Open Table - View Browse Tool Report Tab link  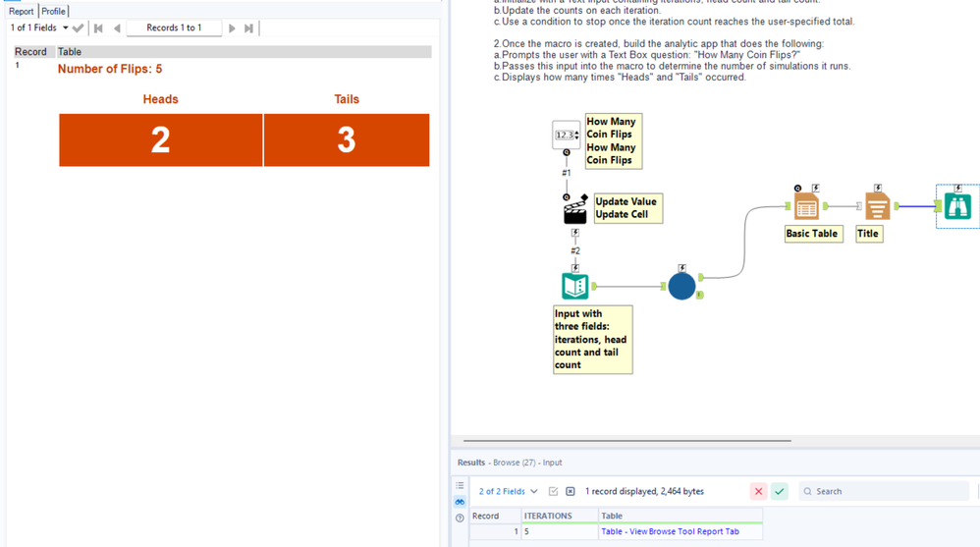[670, 531]
